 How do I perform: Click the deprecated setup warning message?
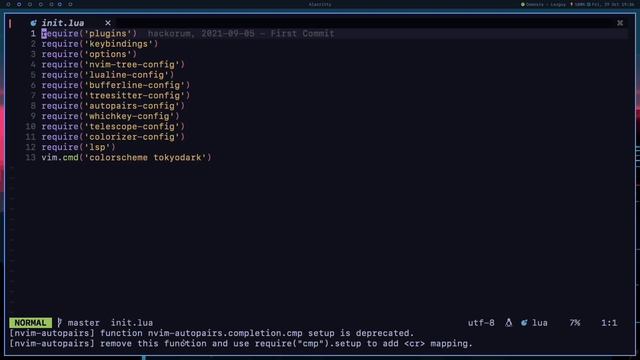point(211,333)
